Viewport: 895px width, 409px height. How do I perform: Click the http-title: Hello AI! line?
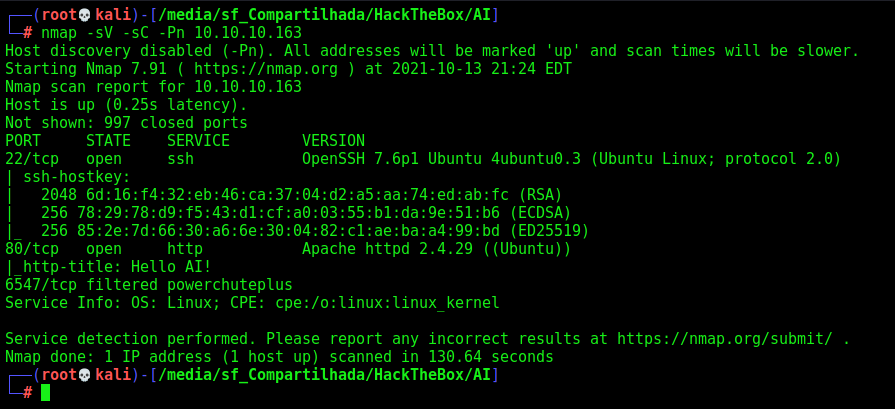[x=108, y=267]
